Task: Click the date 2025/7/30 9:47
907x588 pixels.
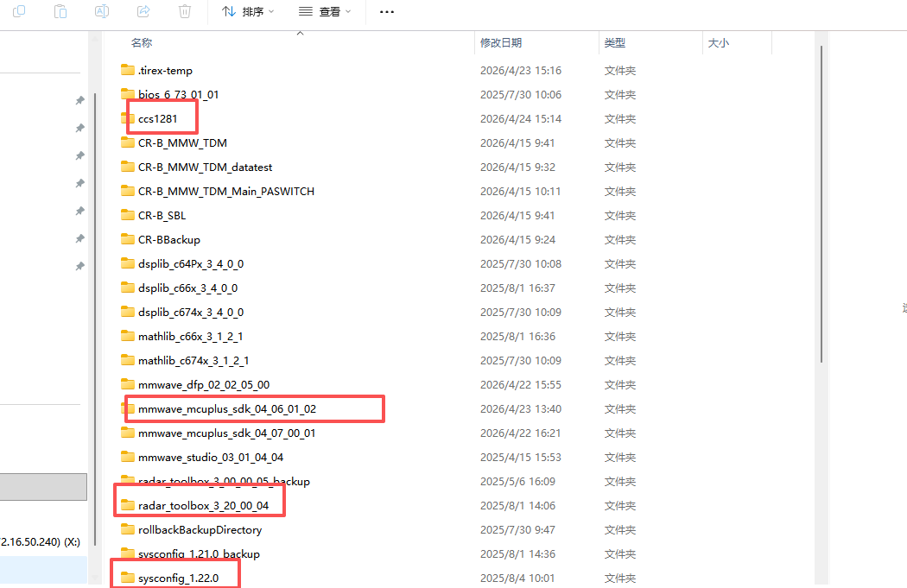Action: (x=517, y=529)
